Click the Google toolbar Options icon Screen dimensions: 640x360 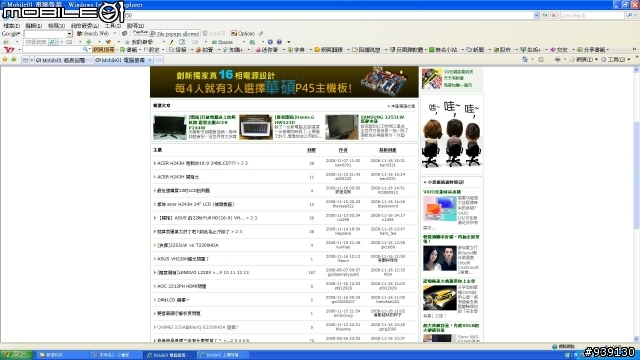tap(234, 33)
